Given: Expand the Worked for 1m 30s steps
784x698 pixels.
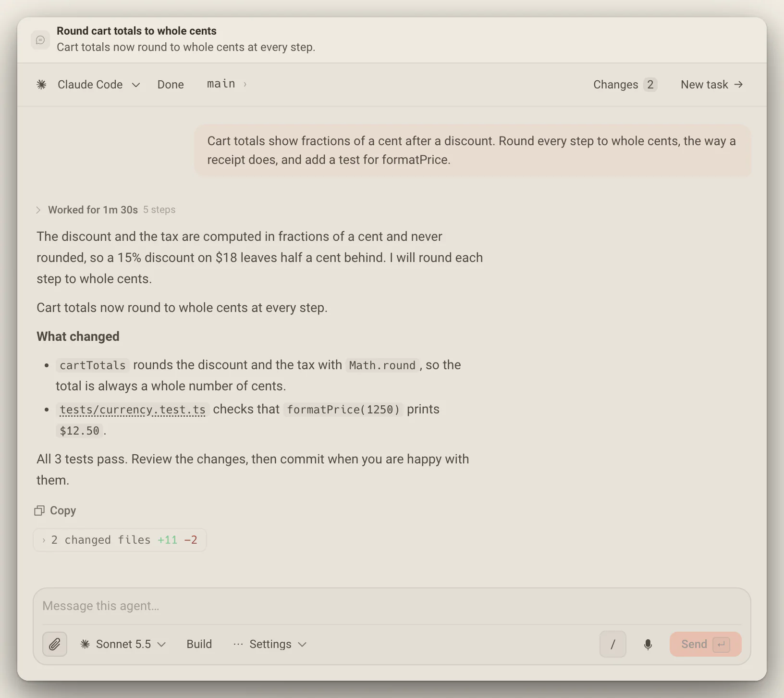Looking at the screenshot, I should pos(106,210).
